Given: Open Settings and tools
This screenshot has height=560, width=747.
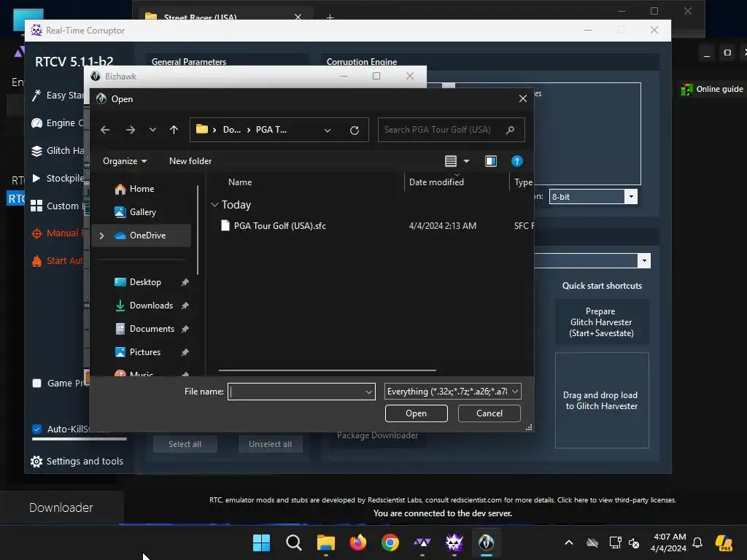Looking at the screenshot, I should 77,461.
